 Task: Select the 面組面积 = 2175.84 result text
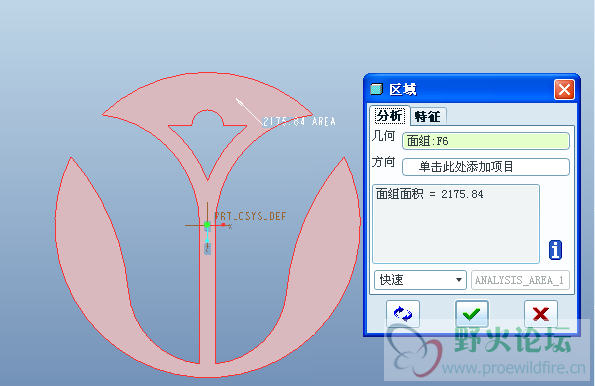coord(430,194)
